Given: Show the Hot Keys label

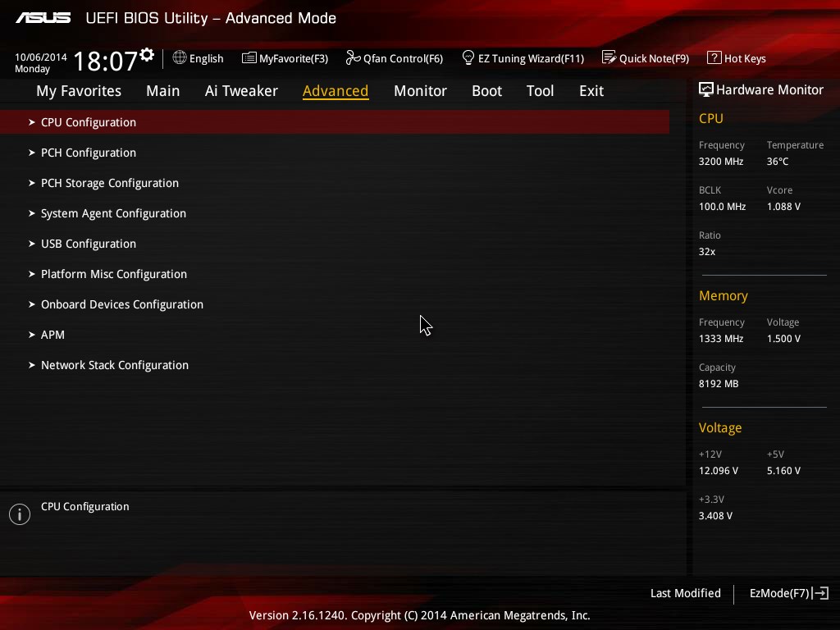Looking at the screenshot, I should [745, 58].
